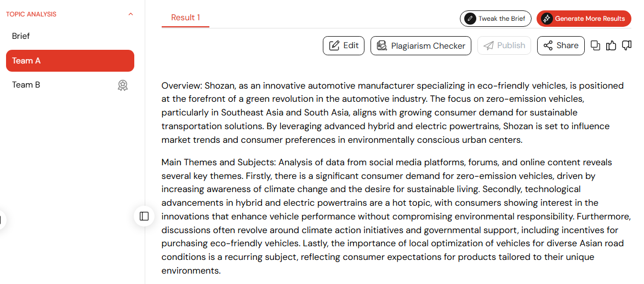644x284 pixels.
Task: Click the Publish button
Action: (x=504, y=45)
